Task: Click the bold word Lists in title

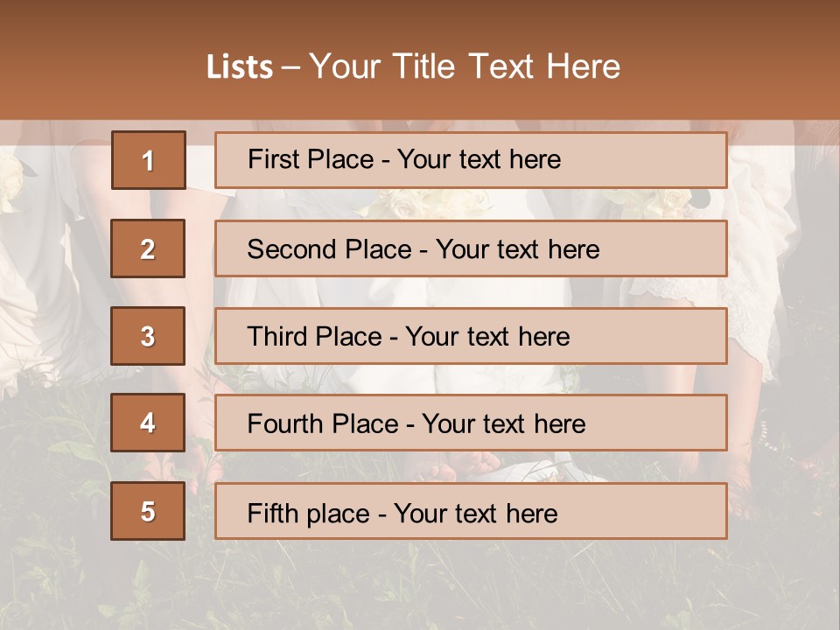Action: [239, 67]
